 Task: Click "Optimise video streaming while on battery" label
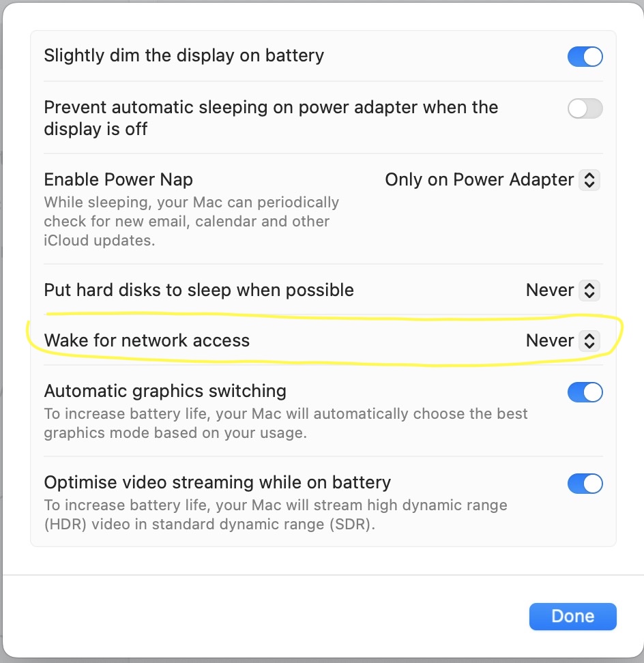click(217, 483)
